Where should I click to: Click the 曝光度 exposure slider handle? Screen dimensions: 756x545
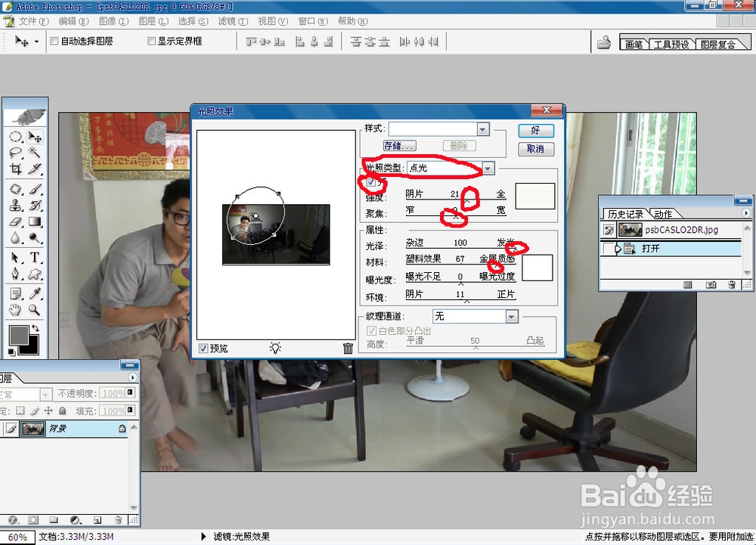pos(460,283)
